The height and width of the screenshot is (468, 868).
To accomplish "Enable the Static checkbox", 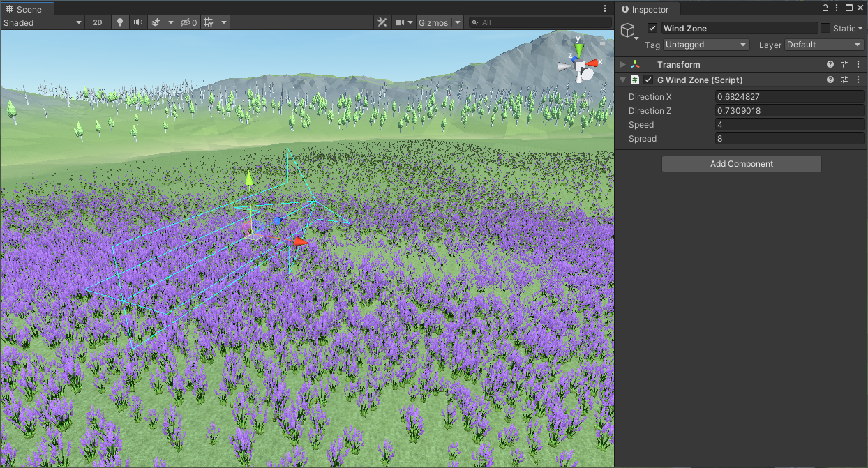I will (825, 28).
